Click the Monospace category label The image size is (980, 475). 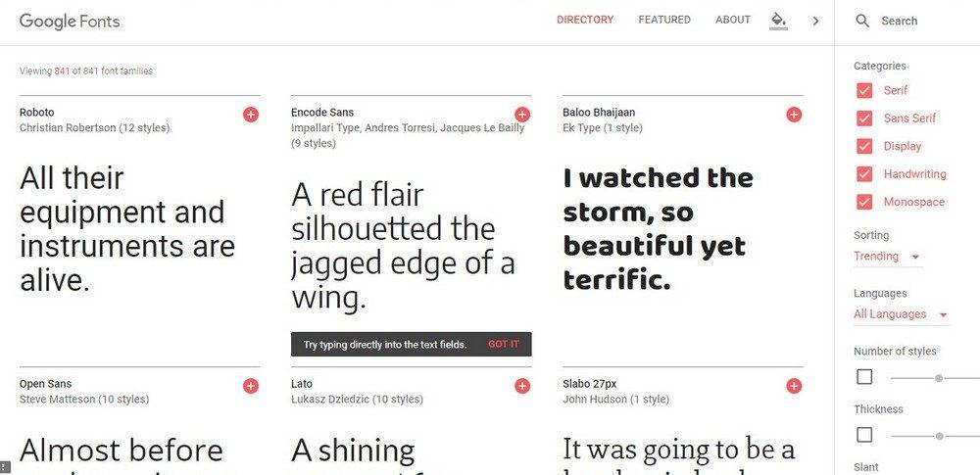[x=914, y=202]
